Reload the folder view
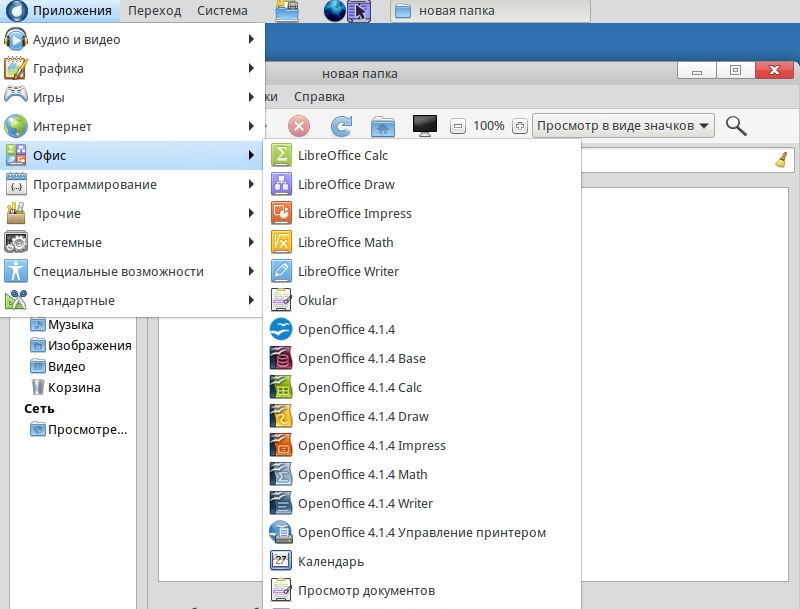The height and width of the screenshot is (609, 800). (x=341, y=126)
